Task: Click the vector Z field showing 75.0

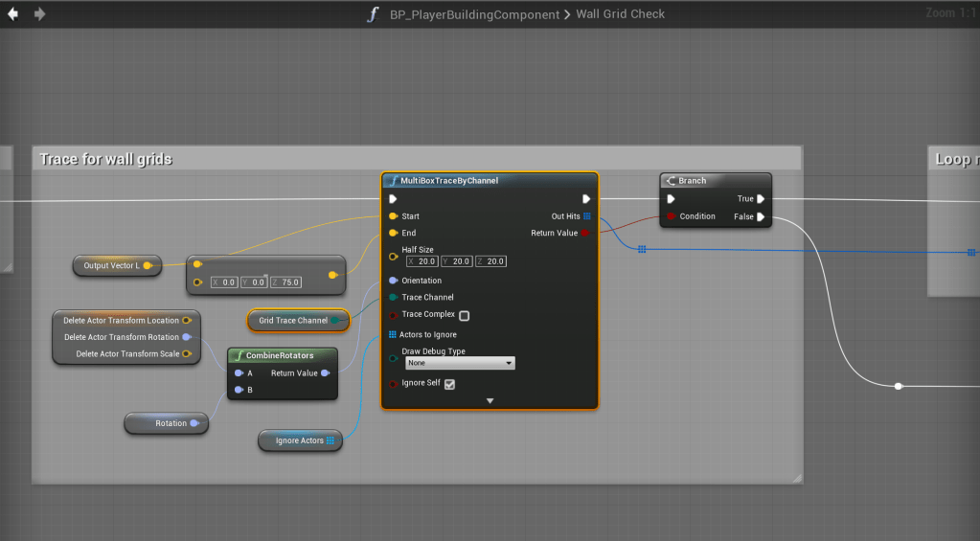Action: (x=290, y=282)
